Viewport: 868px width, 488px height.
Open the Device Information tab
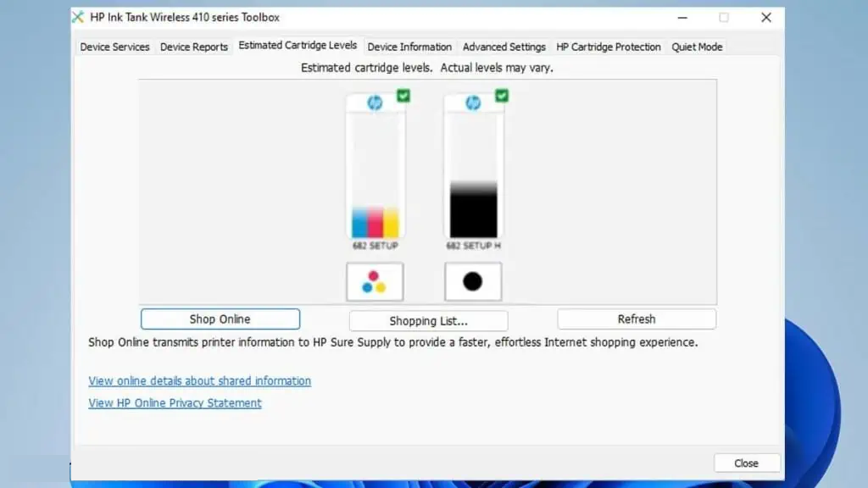coord(409,47)
